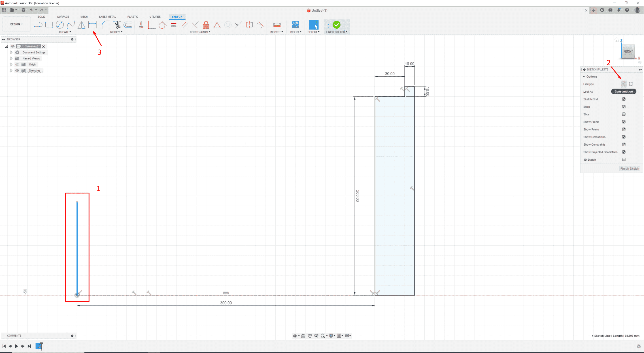Switch to the SHEET METAL tab
Screen dimensions: 644x353
[x=108, y=17]
